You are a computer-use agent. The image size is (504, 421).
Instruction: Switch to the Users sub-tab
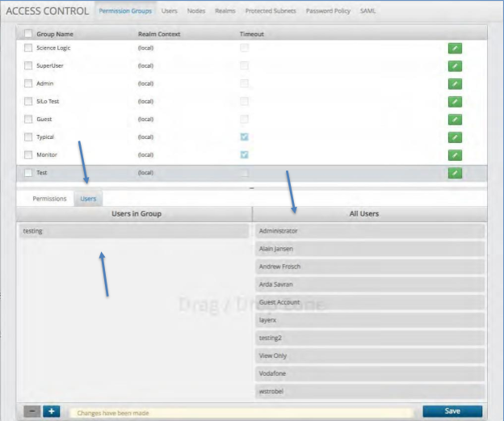tap(87, 198)
